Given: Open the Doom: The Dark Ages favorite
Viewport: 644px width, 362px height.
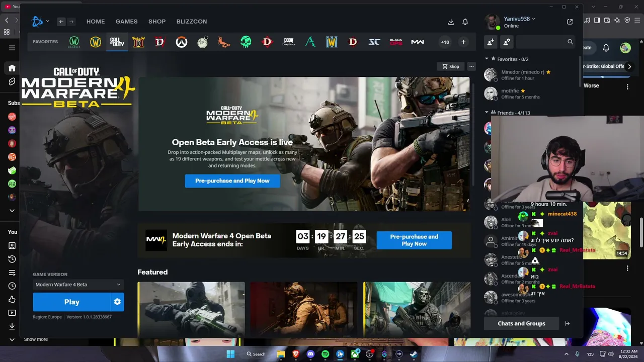Looking at the screenshot, I should (x=289, y=42).
